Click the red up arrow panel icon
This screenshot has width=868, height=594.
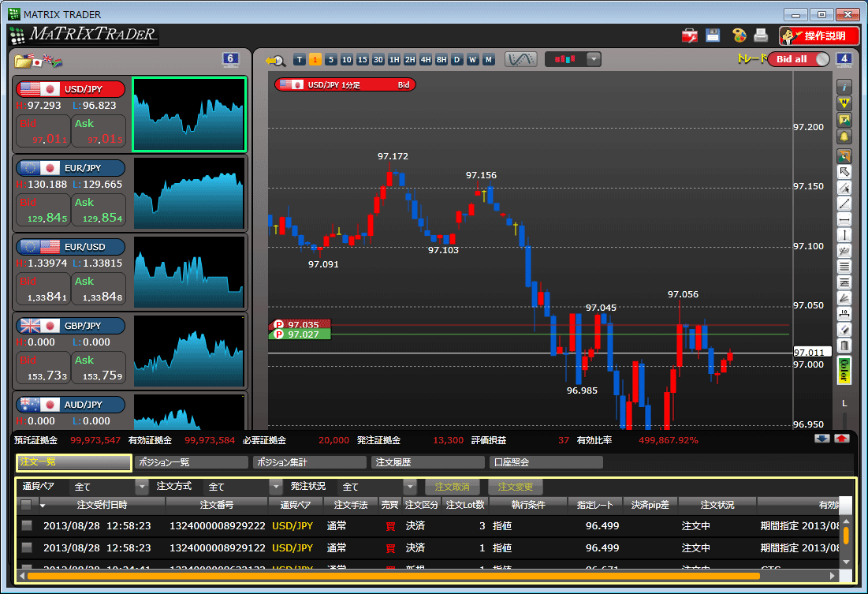coord(841,439)
